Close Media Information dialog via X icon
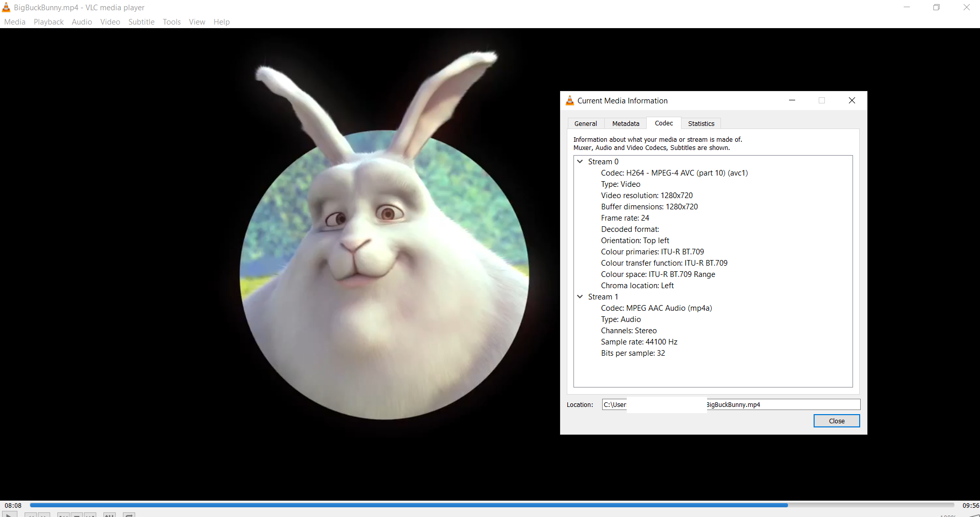The width and height of the screenshot is (980, 517). coord(852,100)
